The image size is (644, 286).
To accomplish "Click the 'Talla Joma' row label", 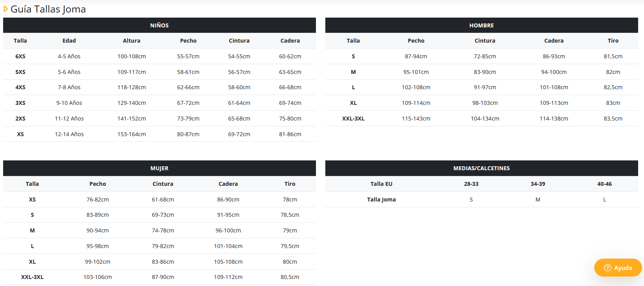I will (x=381, y=200).
